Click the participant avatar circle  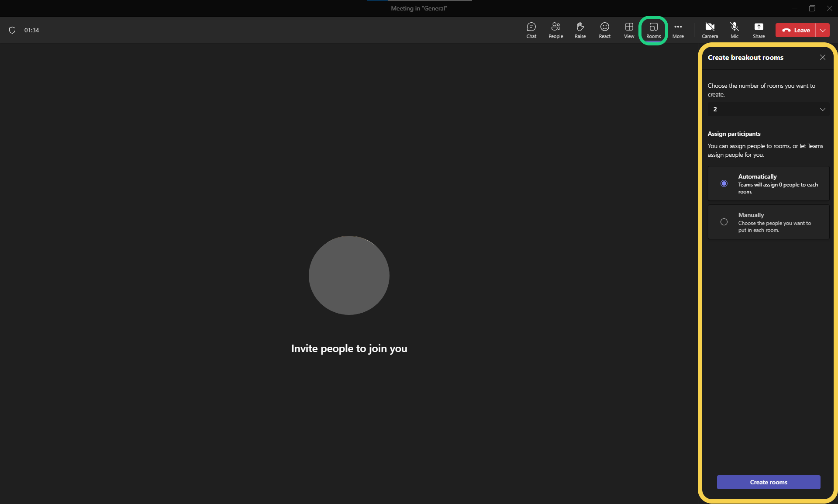349,275
